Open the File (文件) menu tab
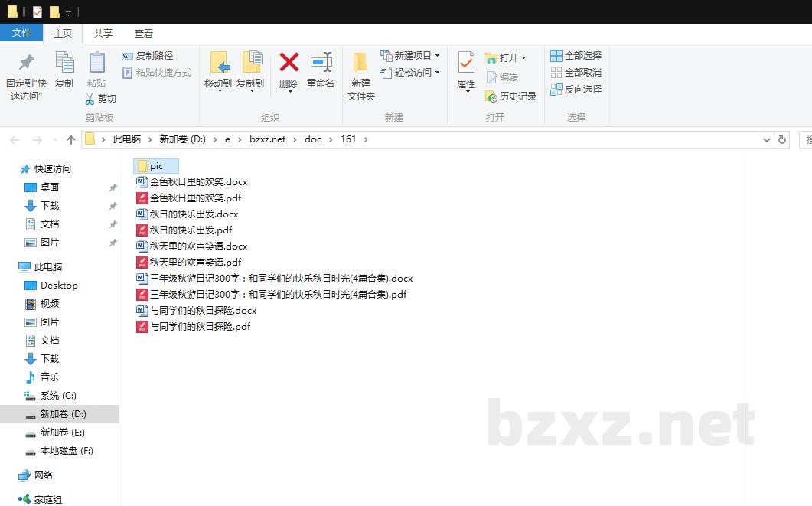812x506 pixels. (x=21, y=33)
